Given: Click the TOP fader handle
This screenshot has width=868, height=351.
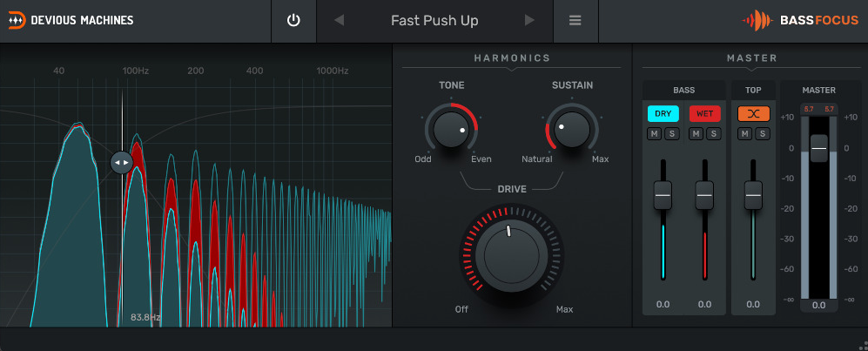Looking at the screenshot, I should (753, 195).
